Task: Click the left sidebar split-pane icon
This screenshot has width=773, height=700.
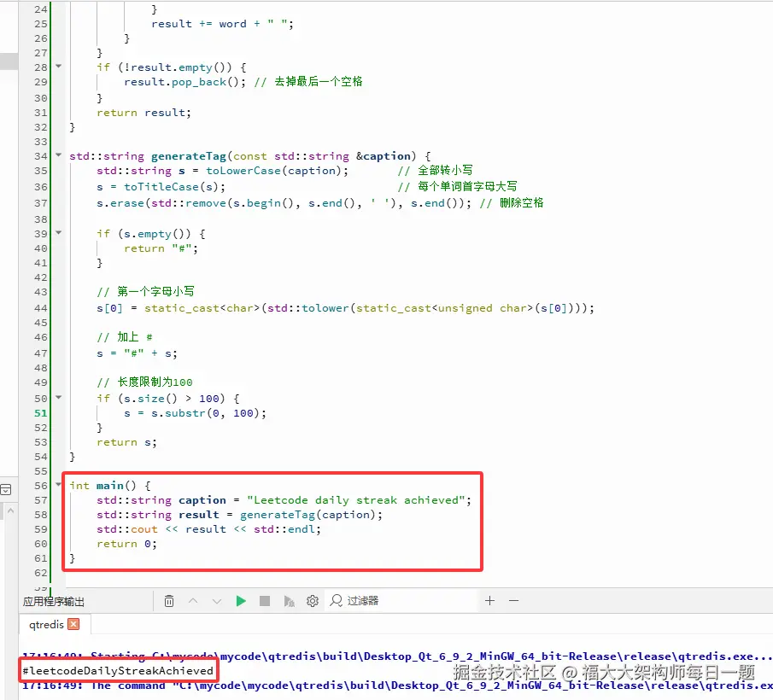Action: pos(5,490)
